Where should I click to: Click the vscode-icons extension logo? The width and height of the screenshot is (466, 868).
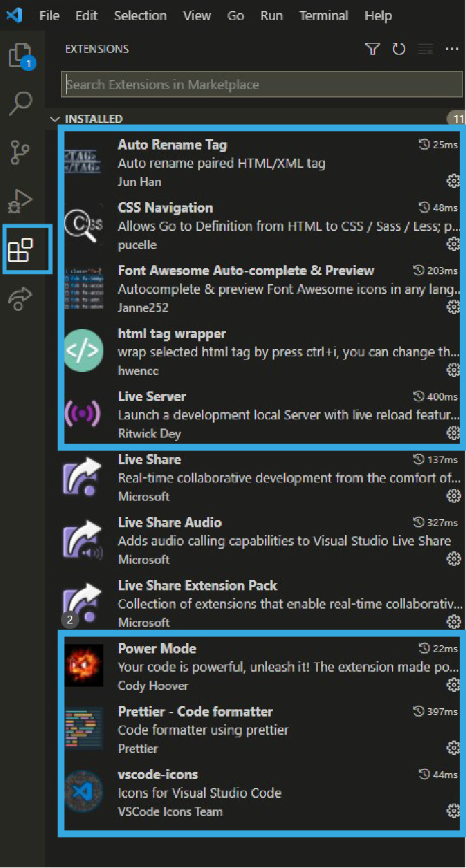click(83, 791)
